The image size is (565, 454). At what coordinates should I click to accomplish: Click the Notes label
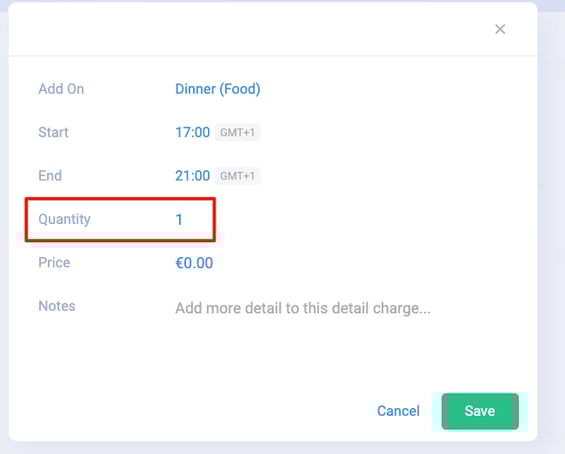point(57,306)
